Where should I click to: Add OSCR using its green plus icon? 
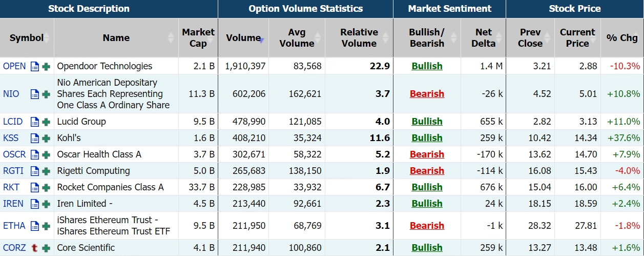pyautogui.click(x=46, y=154)
